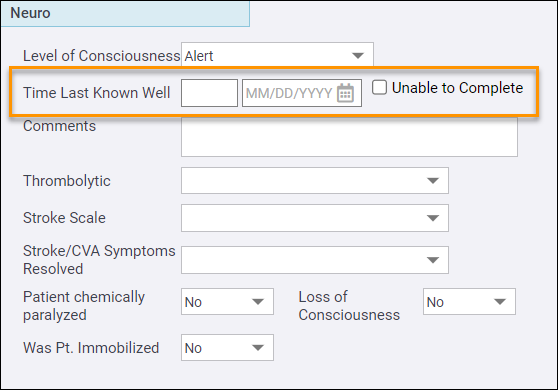Open the Stroke Scale dropdown list

(x=315, y=218)
